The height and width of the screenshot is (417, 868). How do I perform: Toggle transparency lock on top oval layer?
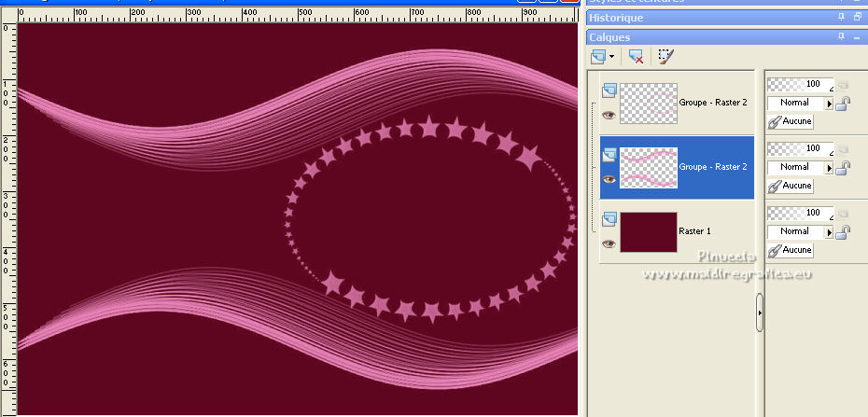(843, 104)
